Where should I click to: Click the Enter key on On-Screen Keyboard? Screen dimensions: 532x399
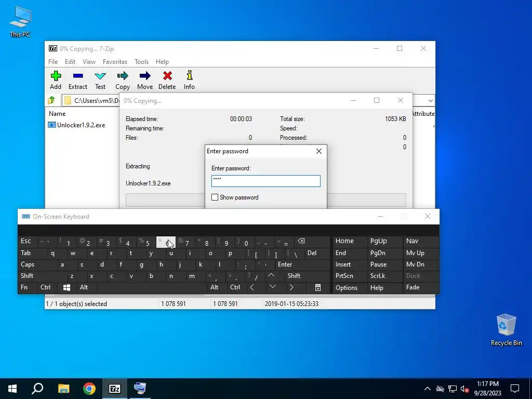302,264
